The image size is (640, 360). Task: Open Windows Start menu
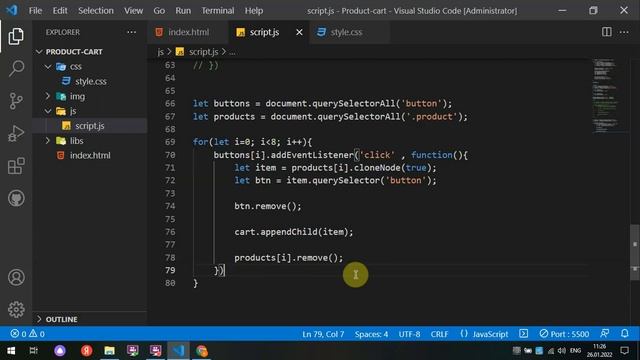coord(11,351)
